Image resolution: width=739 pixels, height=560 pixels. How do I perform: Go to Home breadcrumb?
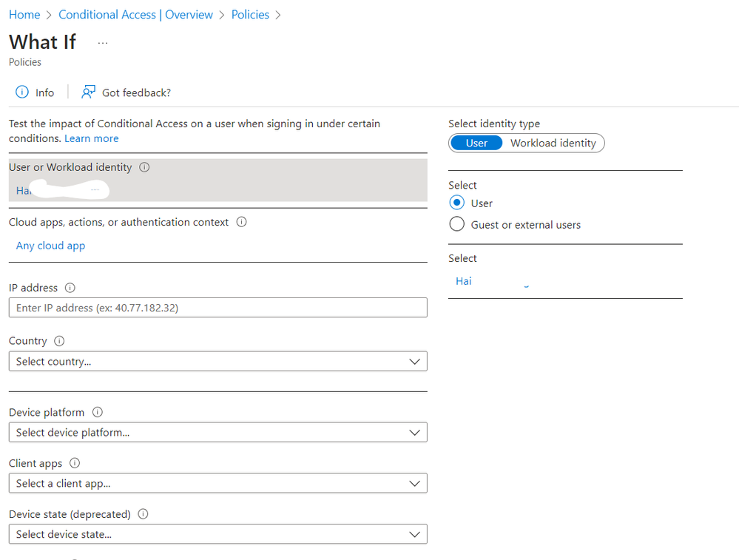click(x=24, y=15)
